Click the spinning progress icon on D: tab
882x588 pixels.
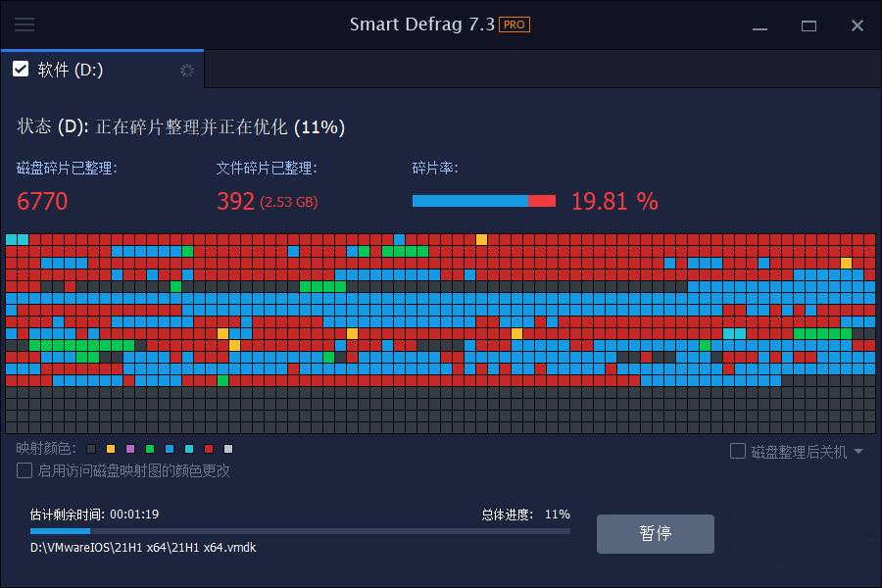click(187, 71)
